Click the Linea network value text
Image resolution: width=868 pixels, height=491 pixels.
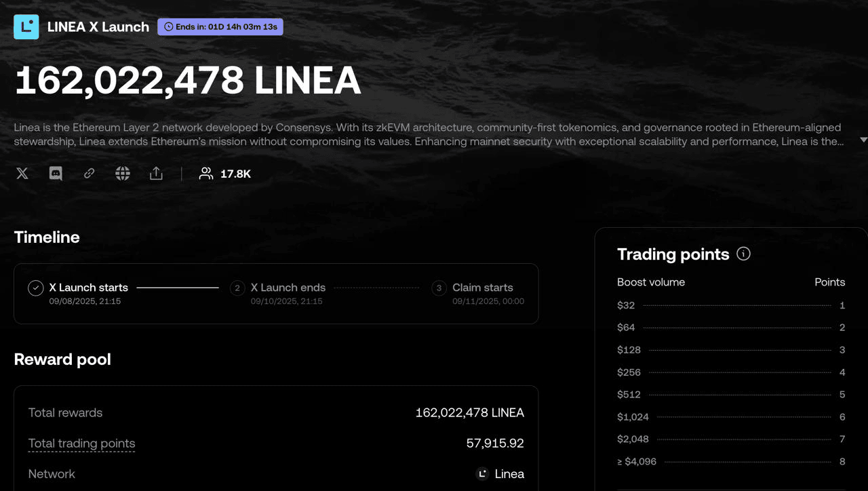(x=509, y=474)
